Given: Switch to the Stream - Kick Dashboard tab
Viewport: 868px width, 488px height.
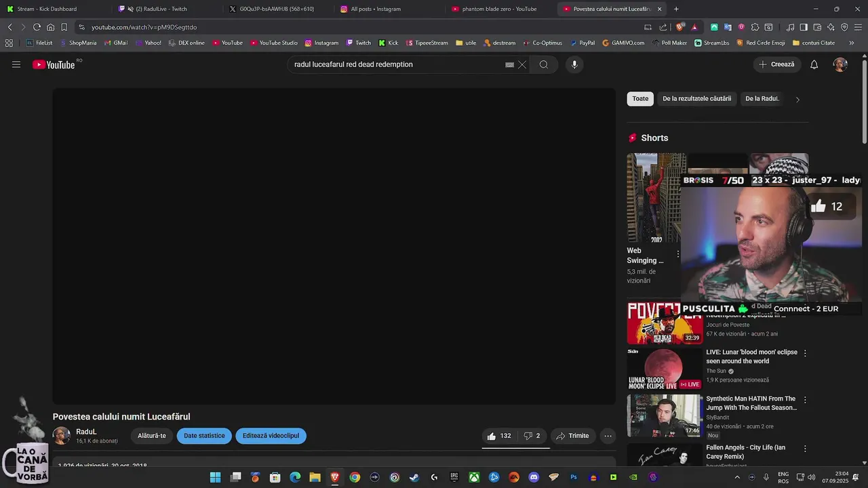Looking at the screenshot, I should (54, 9).
